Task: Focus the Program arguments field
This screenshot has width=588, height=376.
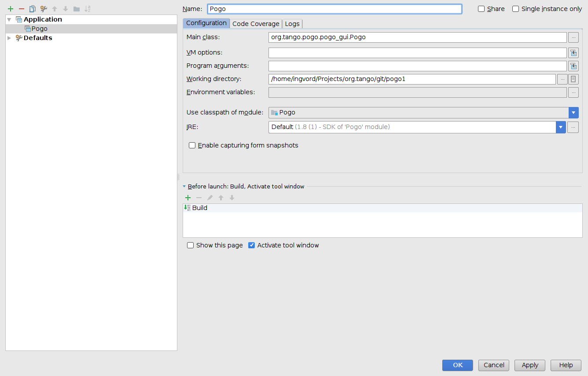Action: [418, 66]
